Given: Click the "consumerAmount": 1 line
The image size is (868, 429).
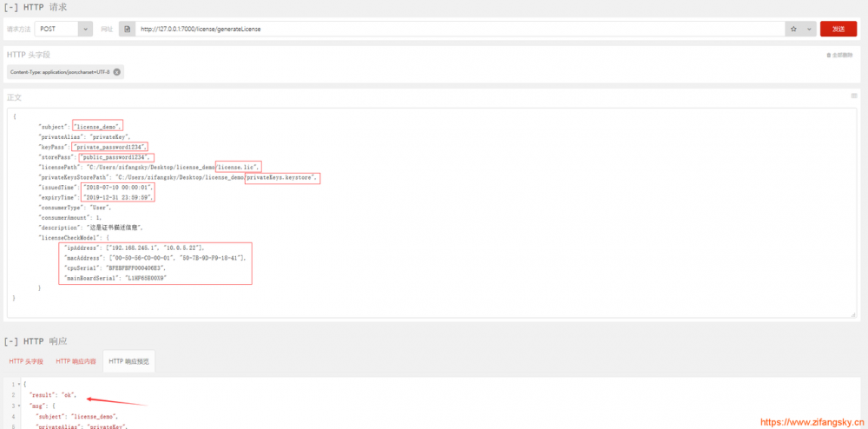Looking at the screenshot, I should 69,218.
